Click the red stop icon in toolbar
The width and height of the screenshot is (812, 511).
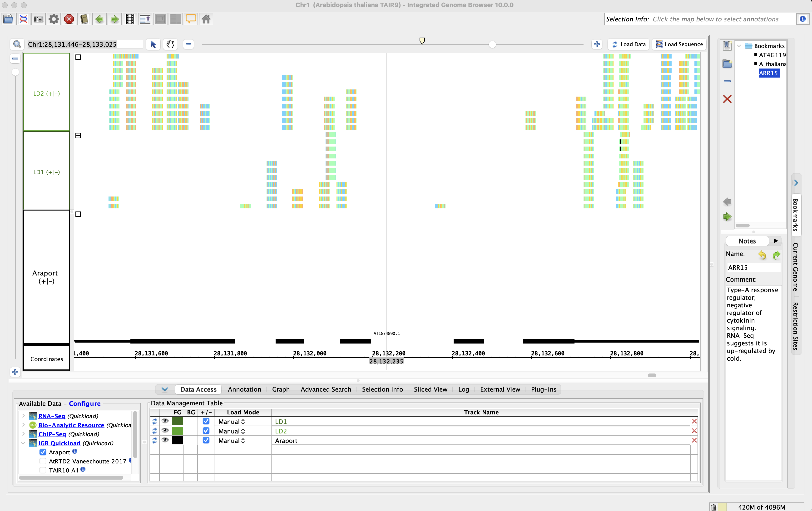click(69, 19)
